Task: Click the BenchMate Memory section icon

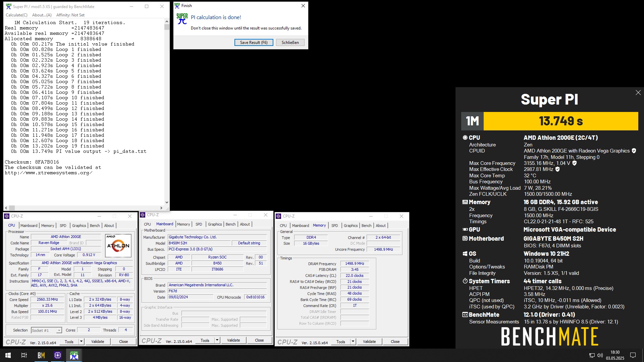Action: (465, 202)
